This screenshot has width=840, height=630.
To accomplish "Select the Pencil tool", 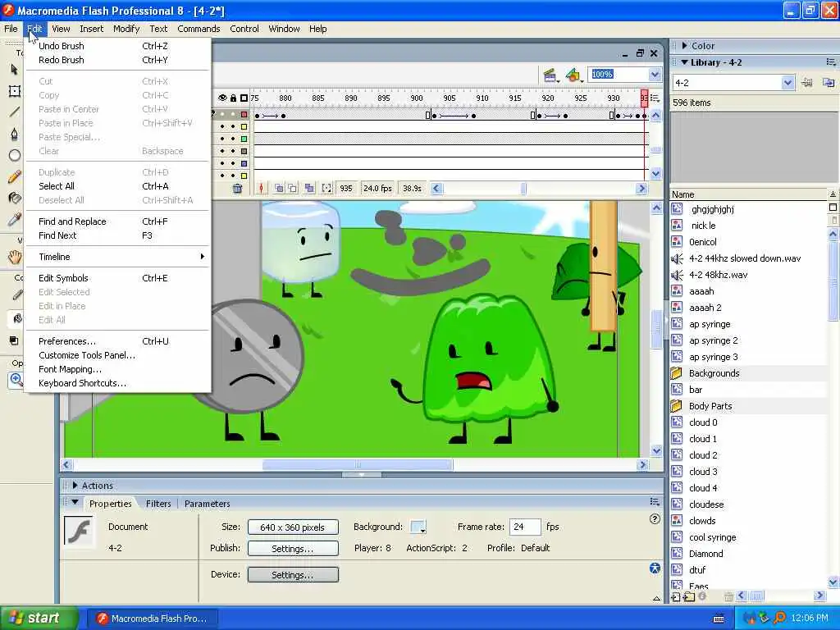I will (15, 177).
